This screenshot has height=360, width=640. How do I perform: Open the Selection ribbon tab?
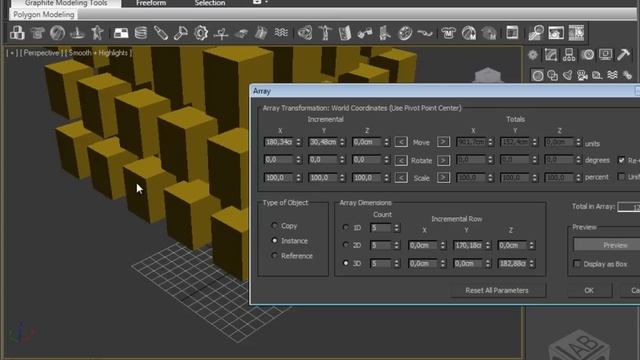point(210,3)
